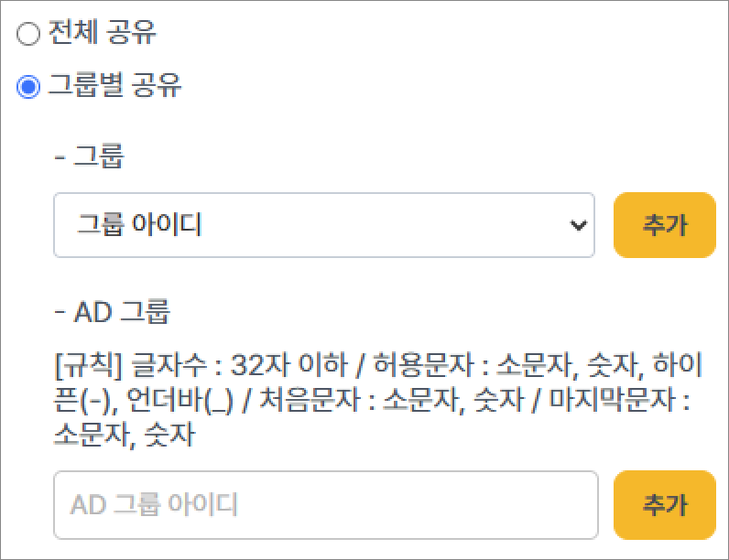Select the 그룹별 공유 radio button
729x560 pixels.
tap(29, 87)
